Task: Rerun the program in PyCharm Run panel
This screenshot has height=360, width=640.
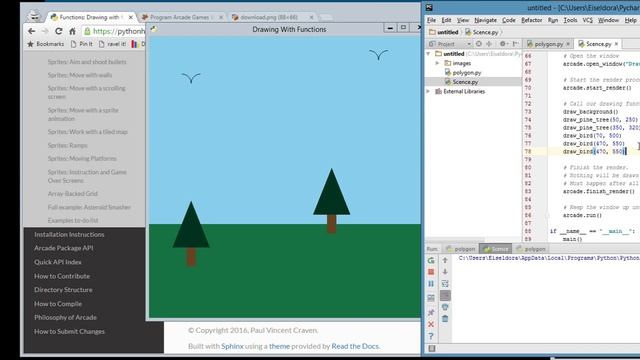Action: [x=431, y=260]
